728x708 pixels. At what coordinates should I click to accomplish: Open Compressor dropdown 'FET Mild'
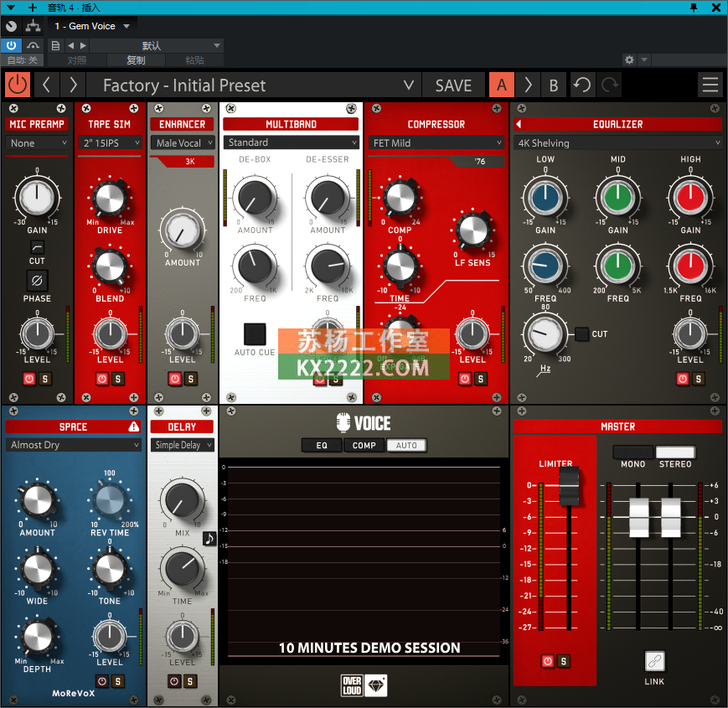coord(436,143)
